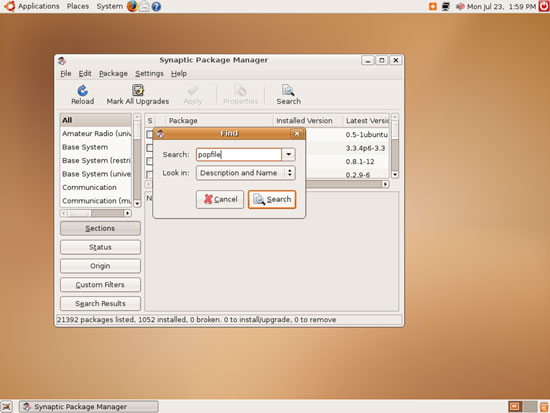This screenshot has height=413, width=550.
Task: Click the clock showing Mon Jul 23
Action: [x=501, y=7]
